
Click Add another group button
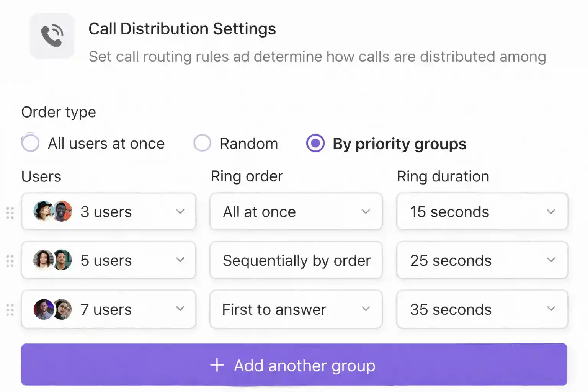pyautogui.click(x=294, y=364)
